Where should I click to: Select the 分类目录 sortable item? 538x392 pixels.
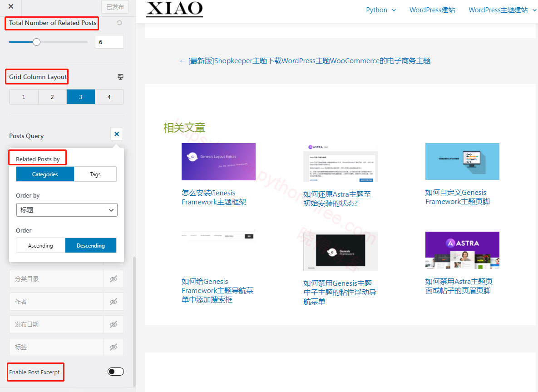click(x=56, y=279)
